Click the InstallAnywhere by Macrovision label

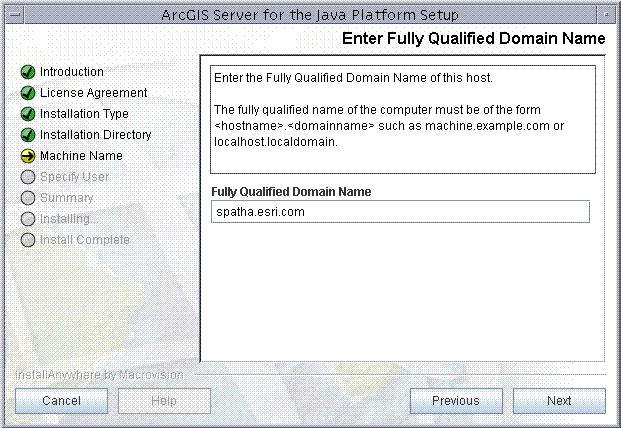coord(99,375)
